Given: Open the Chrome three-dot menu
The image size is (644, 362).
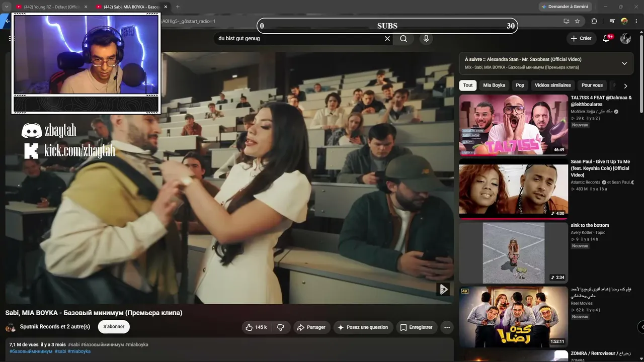Looking at the screenshot, I should (637, 21).
